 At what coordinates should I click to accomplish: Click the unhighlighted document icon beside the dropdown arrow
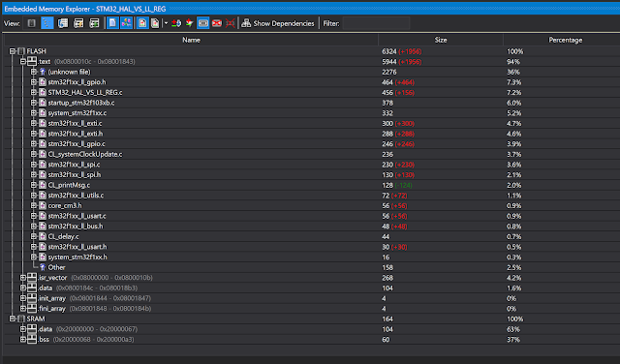[155, 23]
